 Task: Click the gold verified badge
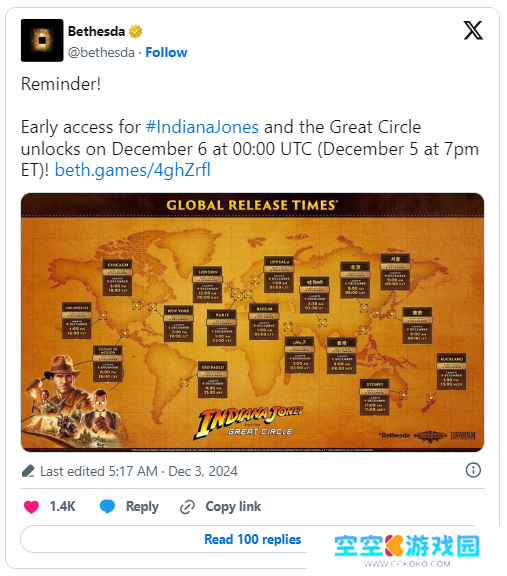click(x=136, y=32)
